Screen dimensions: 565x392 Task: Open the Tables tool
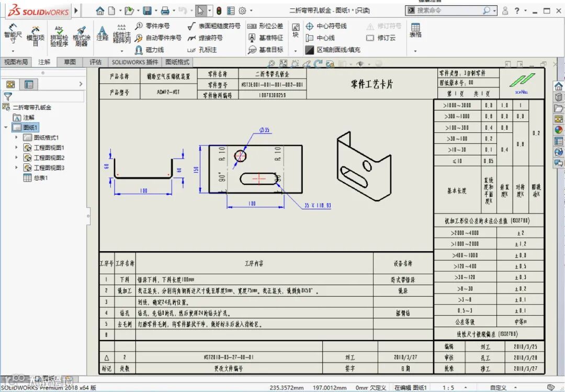415,31
